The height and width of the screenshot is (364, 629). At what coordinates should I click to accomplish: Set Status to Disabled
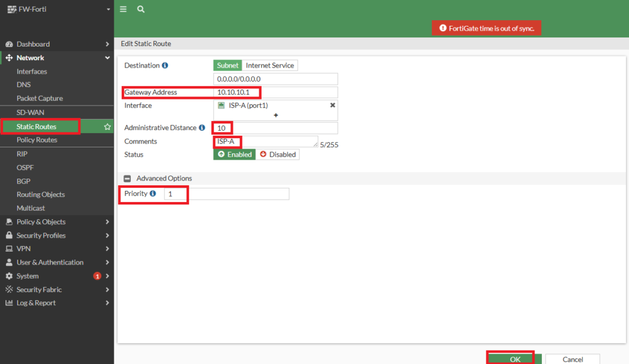[278, 155]
